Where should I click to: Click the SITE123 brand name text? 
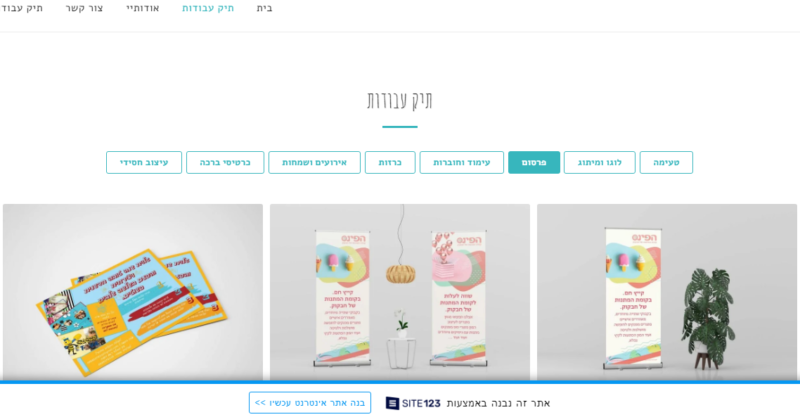(x=421, y=403)
